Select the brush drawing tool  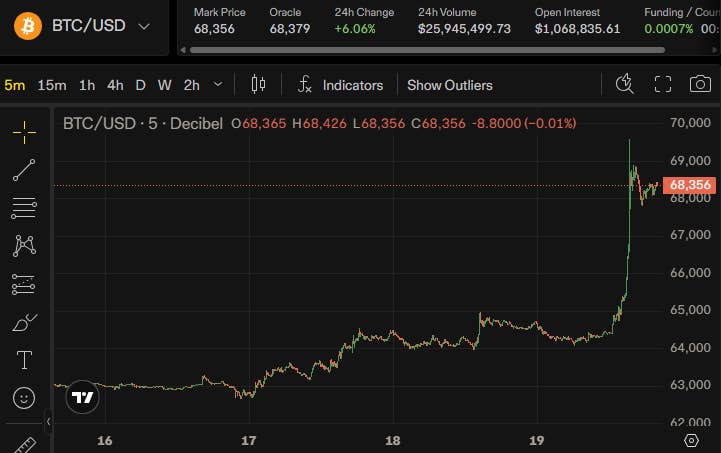[x=24, y=322]
